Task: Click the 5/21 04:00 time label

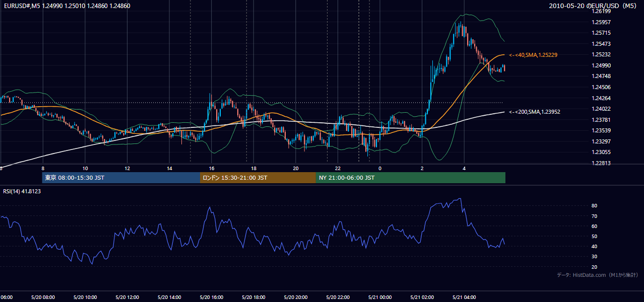Action: pyautogui.click(x=465, y=297)
